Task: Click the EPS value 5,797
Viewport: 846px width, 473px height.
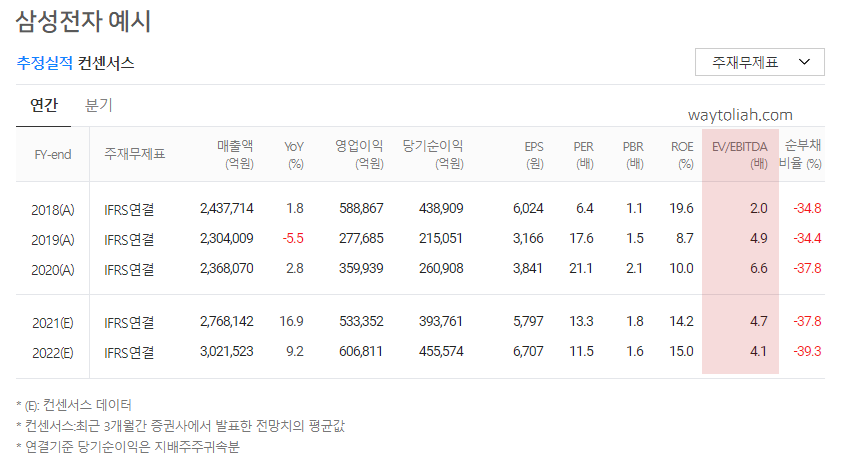Action: tap(528, 321)
